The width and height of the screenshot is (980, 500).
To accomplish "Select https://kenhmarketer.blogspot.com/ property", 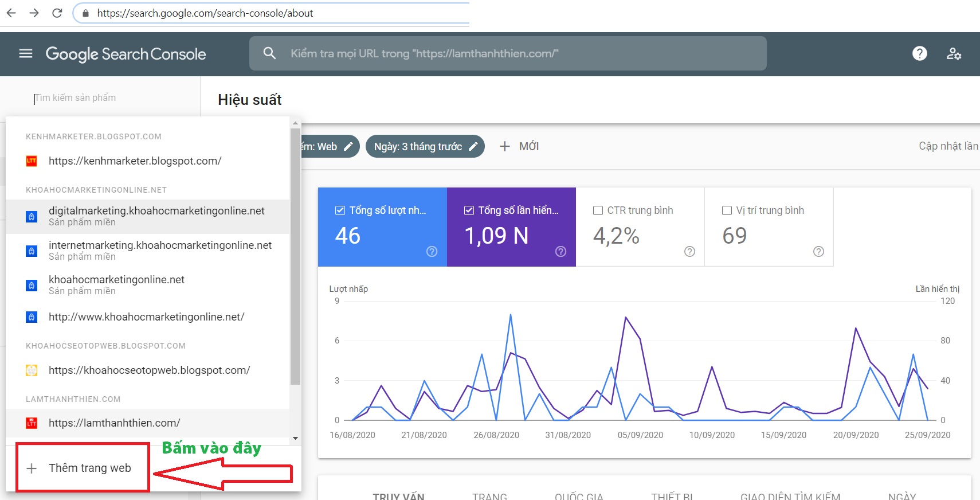I will [148, 161].
